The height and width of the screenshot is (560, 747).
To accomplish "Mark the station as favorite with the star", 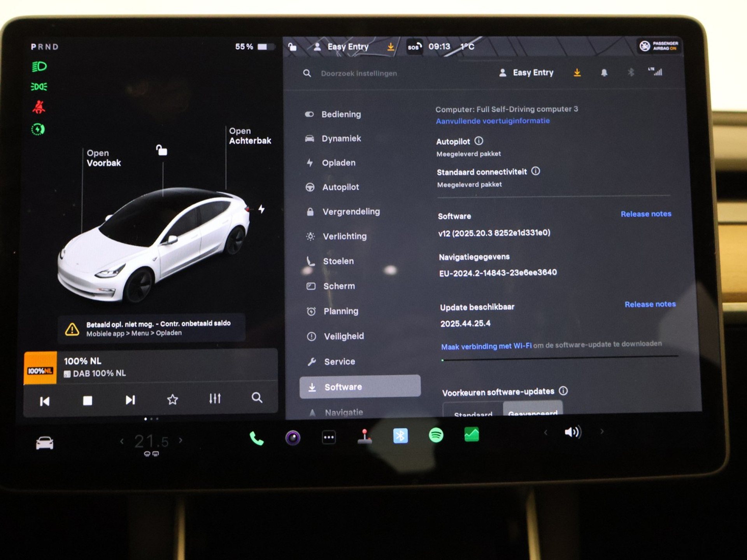I will (172, 399).
